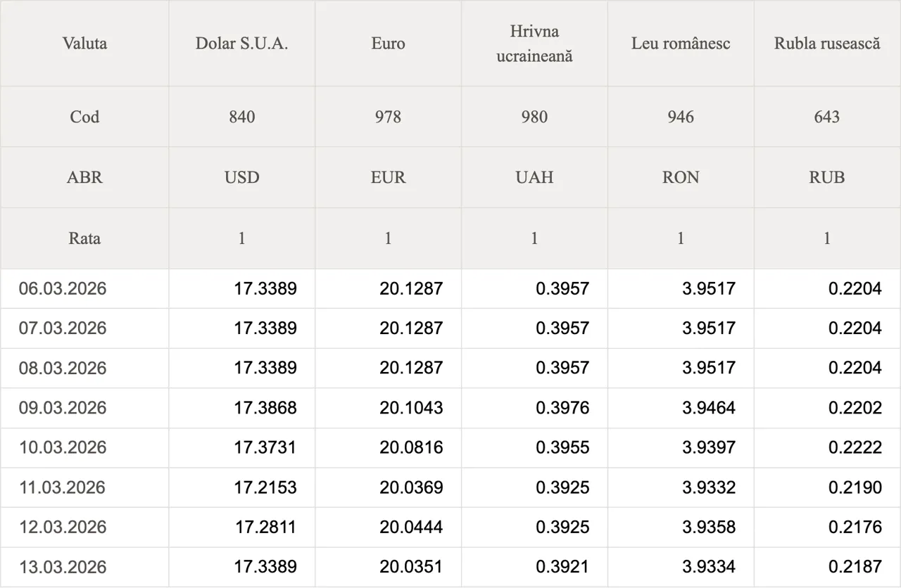Click the USD rate 17.3868
The width and height of the screenshot is (901, 588).
tap(265, 408)
